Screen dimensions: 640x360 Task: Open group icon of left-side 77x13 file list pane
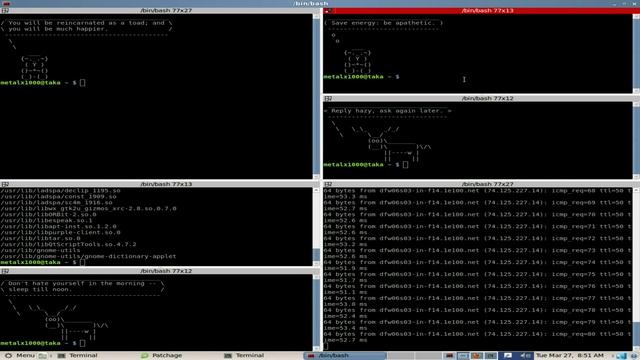[5, 184]
